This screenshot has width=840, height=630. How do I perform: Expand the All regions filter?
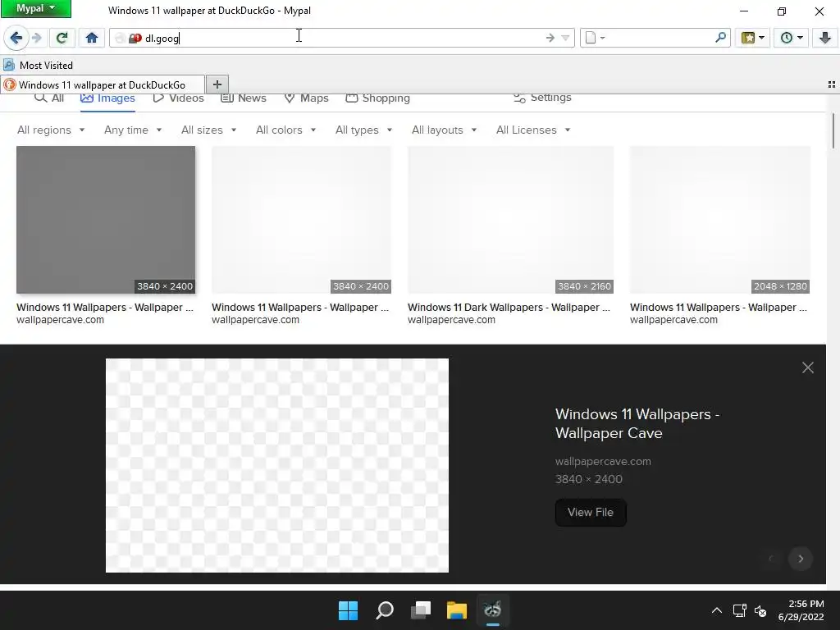[51, 130]
